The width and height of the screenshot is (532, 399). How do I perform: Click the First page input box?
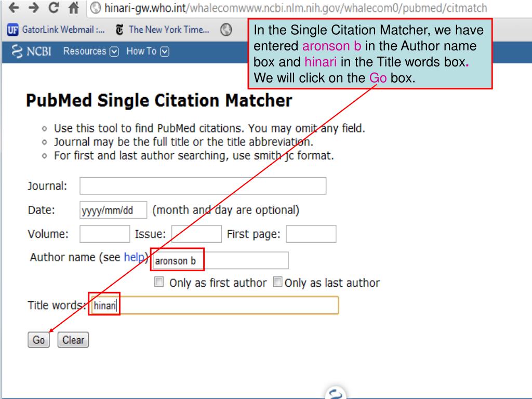click(311, 234)
